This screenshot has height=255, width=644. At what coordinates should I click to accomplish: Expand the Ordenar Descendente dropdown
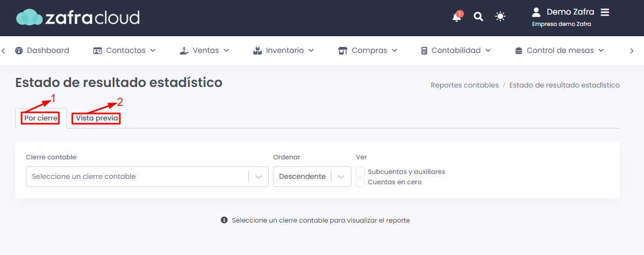(x=312, y=177)
